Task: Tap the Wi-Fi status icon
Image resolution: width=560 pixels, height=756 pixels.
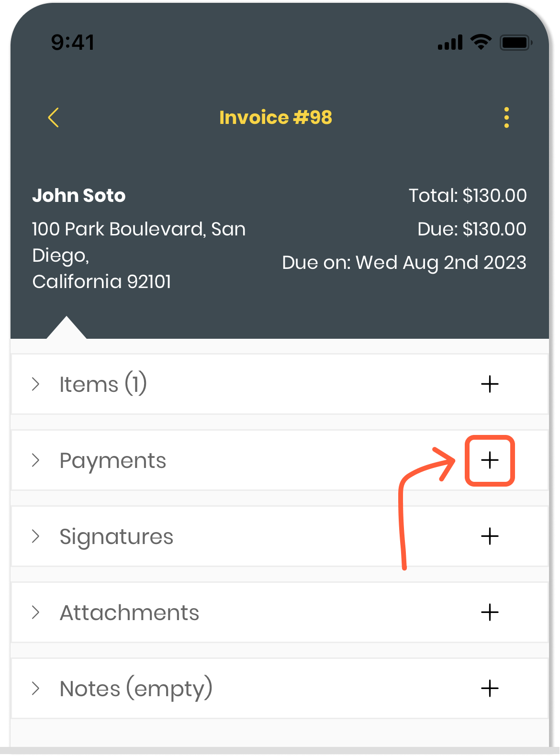Action: coord(481,42)
